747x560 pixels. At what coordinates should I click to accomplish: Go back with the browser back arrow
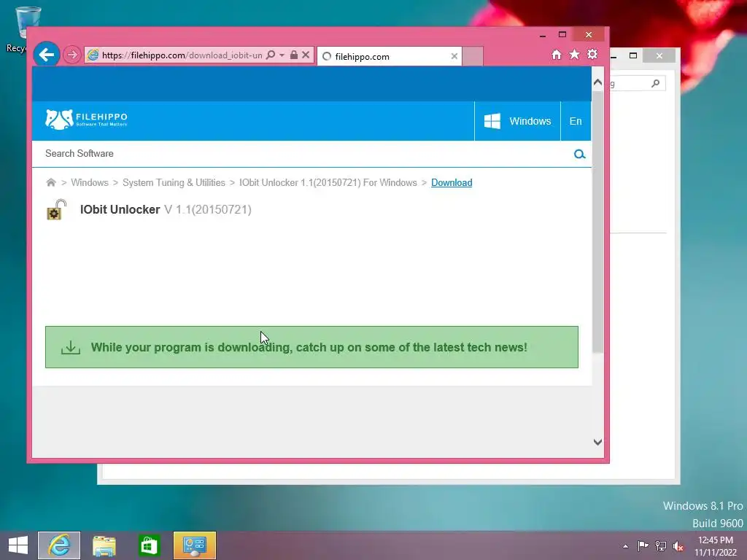[x=47, y=55]
